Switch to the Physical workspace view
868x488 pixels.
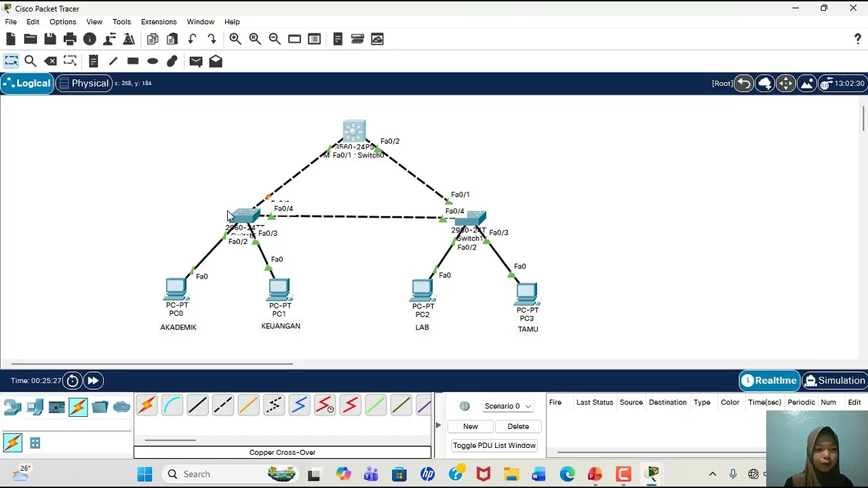(84, 83)
